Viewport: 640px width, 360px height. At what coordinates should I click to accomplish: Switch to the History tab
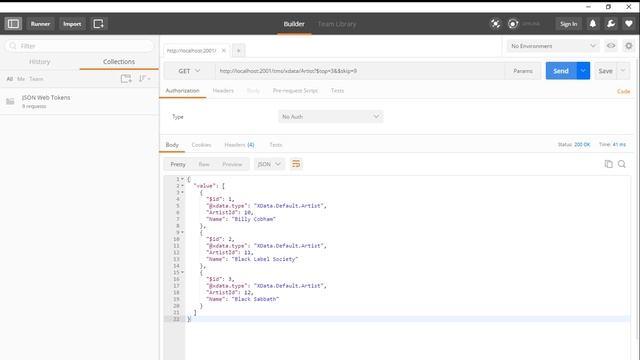[x=40, y=62]
